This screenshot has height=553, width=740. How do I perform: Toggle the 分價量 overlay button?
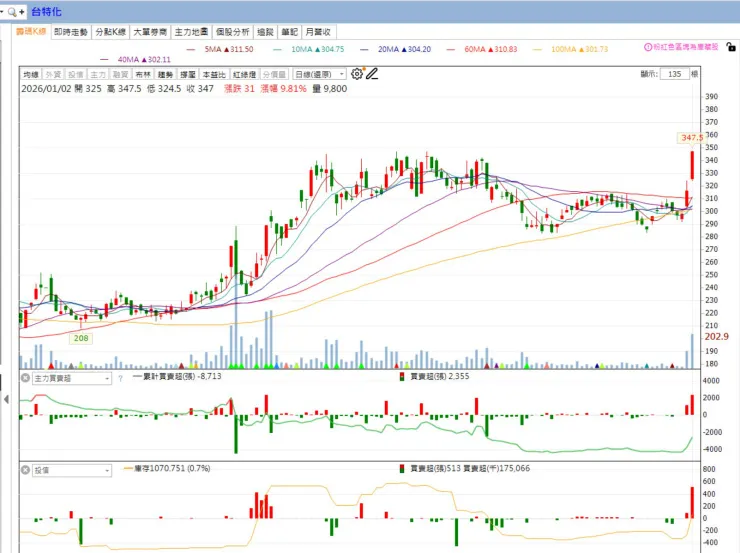tap(274, 75)
